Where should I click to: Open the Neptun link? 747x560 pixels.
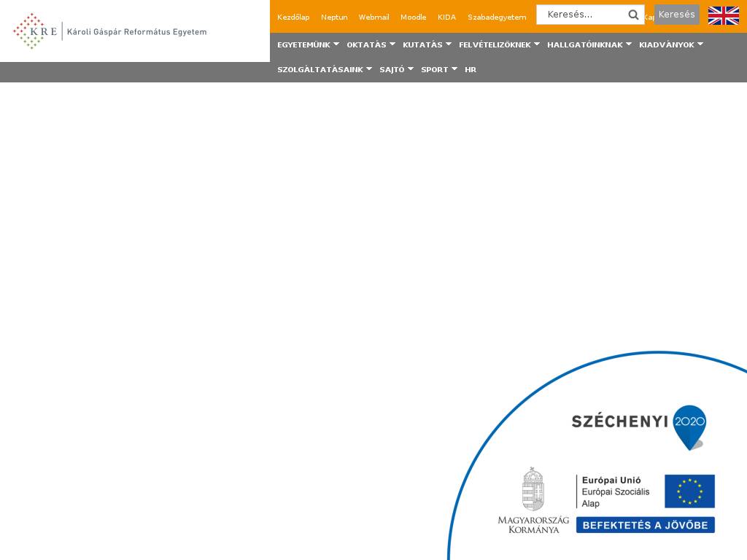(x=334, y=17)
